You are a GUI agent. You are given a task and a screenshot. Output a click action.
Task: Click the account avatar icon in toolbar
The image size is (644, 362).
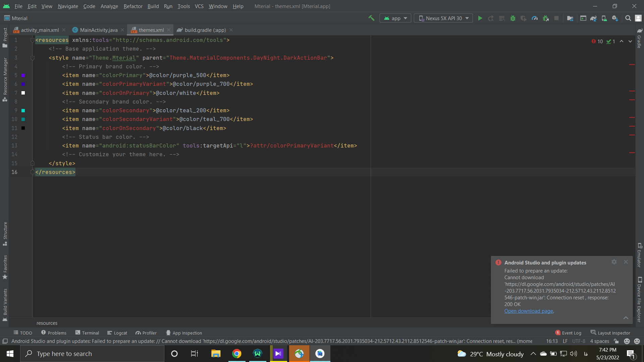(x=638, y=18)
